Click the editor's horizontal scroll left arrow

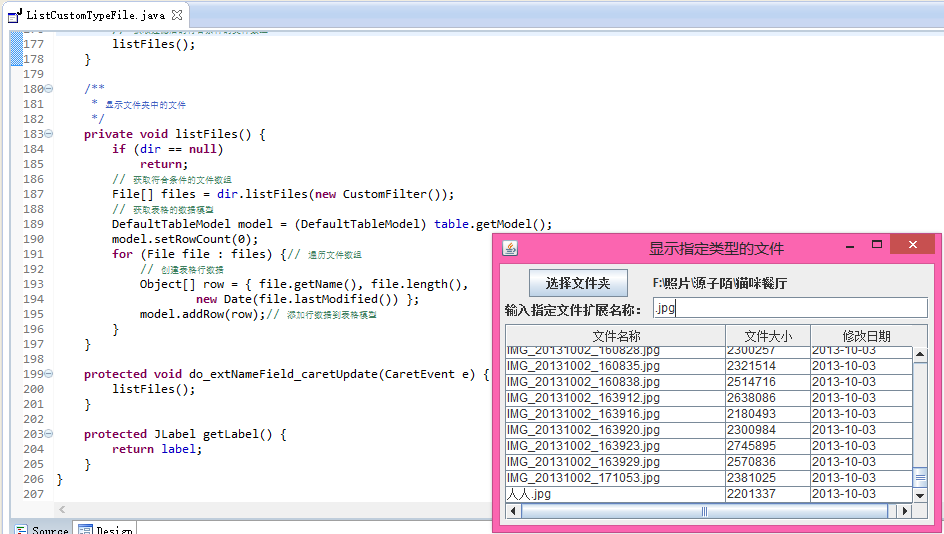(x=62, y=509)
